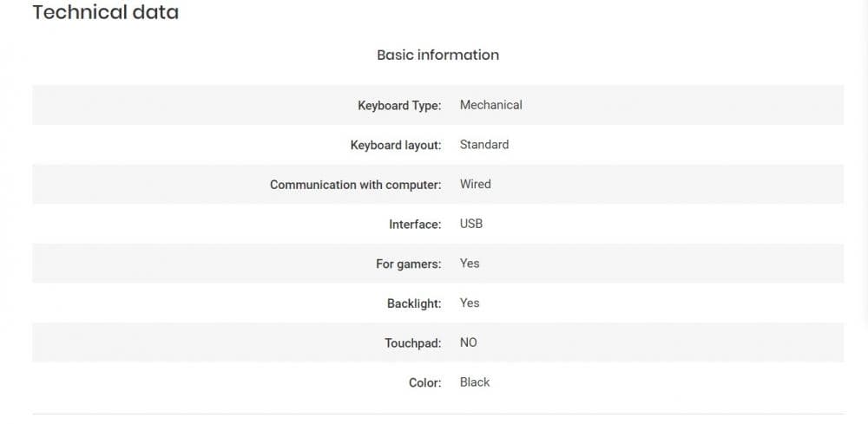
Task: Click the Keyboard layout label
Action: point(396,145)
